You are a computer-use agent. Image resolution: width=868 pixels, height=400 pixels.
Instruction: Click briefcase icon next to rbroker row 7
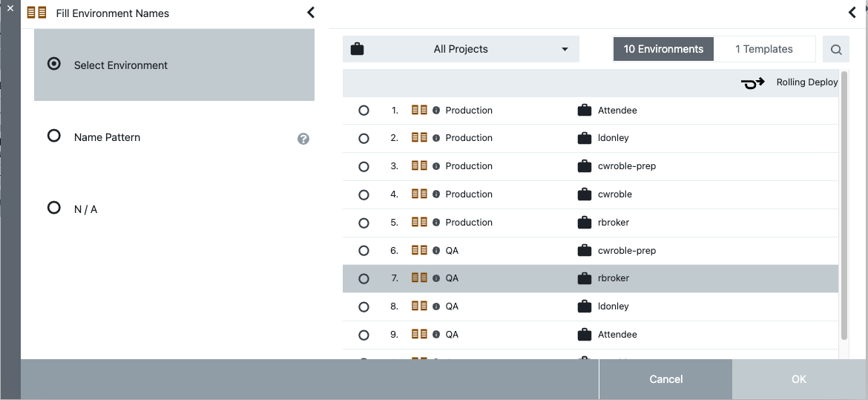click(585, 278)
